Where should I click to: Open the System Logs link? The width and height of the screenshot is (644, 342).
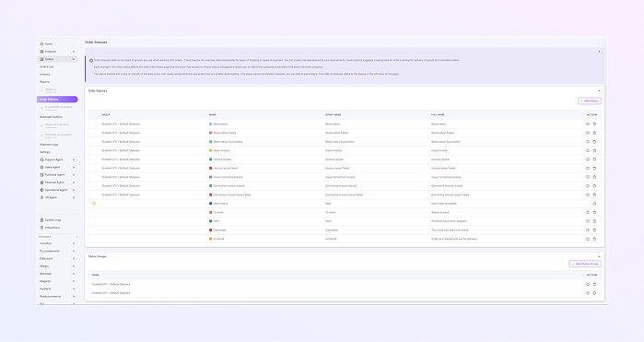[x=53, y=220]
